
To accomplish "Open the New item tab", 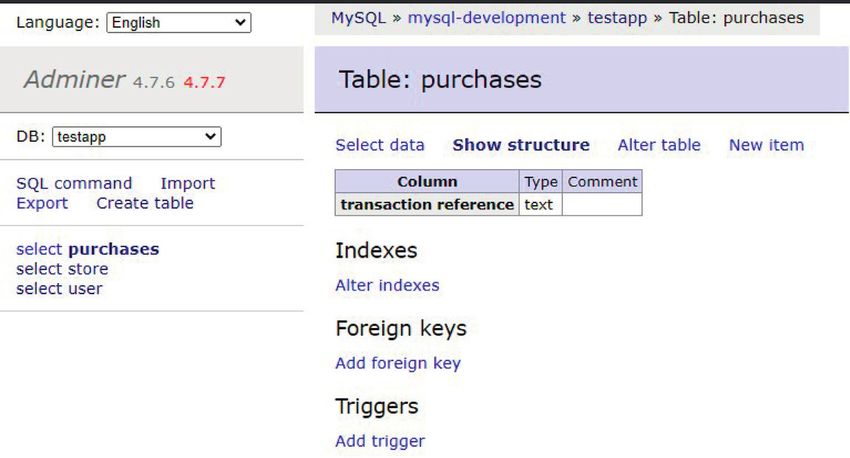I will [766, 145].
